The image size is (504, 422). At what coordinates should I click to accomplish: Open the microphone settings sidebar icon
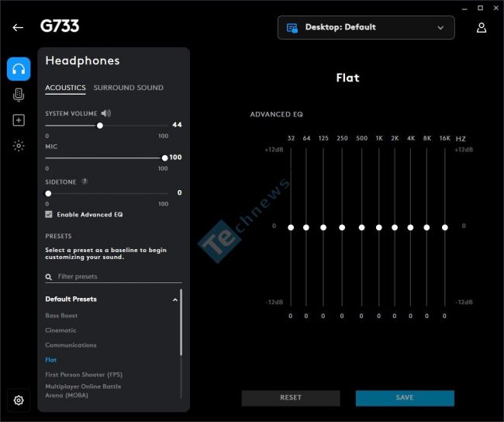(19, 95)
